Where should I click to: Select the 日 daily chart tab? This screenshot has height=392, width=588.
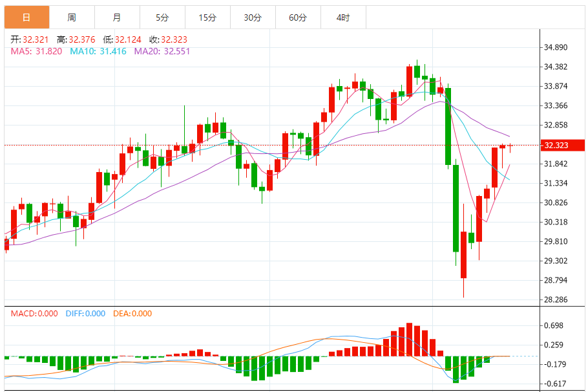coord(26,17)
